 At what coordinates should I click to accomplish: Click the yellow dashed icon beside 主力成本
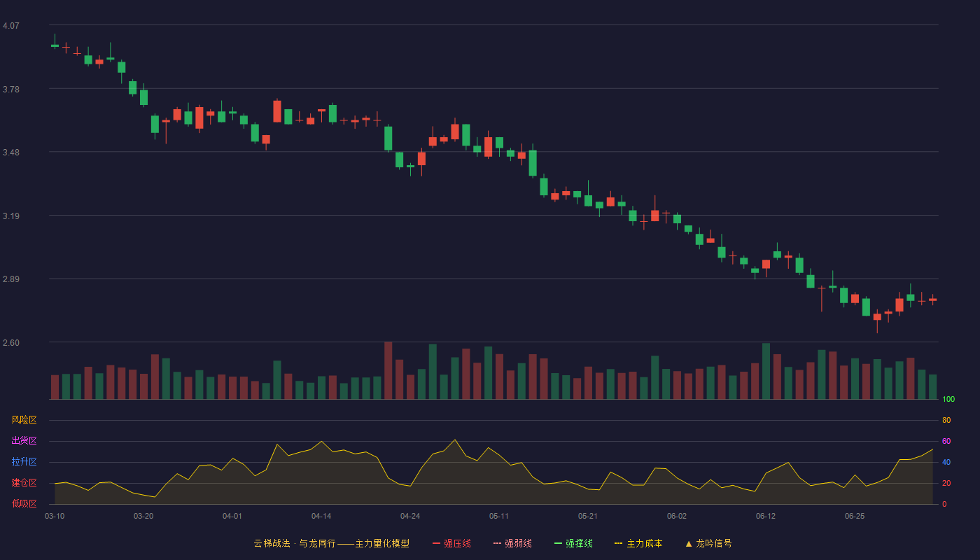(x=618, y=543)
